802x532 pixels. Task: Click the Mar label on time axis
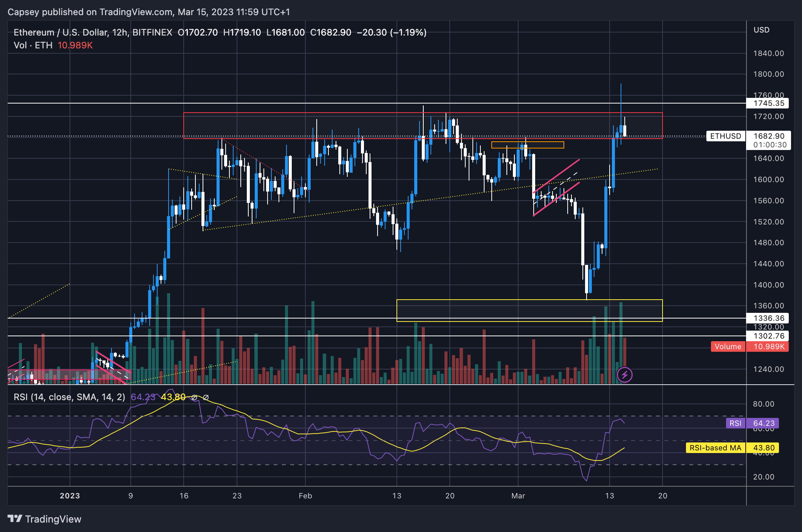(x=518, y=496)
